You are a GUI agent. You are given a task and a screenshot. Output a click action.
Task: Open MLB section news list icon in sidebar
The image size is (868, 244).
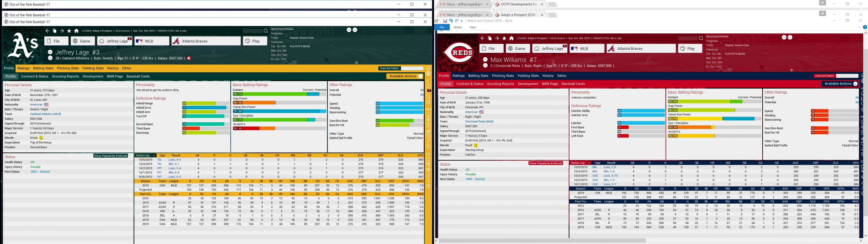click(x=428, y=125)
